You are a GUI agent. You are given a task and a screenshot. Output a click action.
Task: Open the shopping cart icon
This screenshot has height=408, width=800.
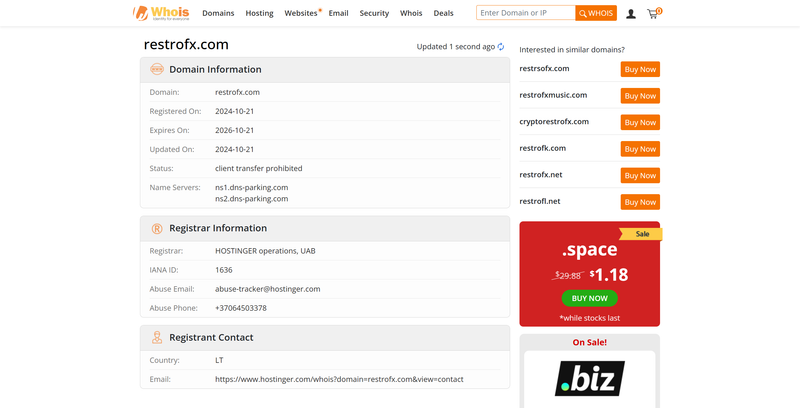653,14
